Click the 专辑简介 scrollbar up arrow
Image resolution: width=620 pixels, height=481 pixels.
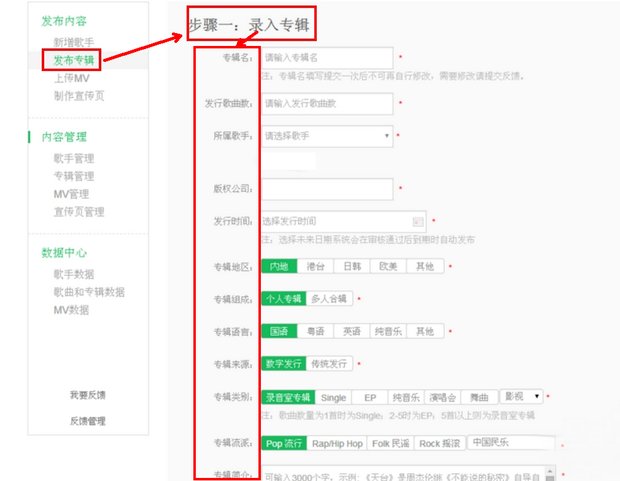[550, 471]
